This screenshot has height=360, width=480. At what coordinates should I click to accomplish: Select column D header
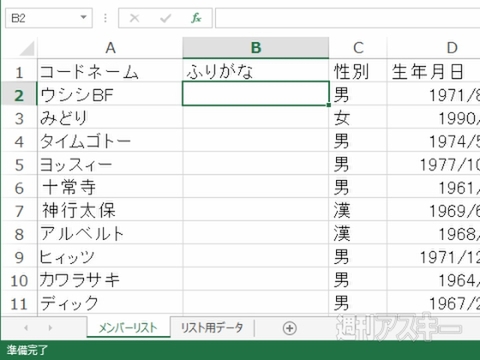coord(434,48)
